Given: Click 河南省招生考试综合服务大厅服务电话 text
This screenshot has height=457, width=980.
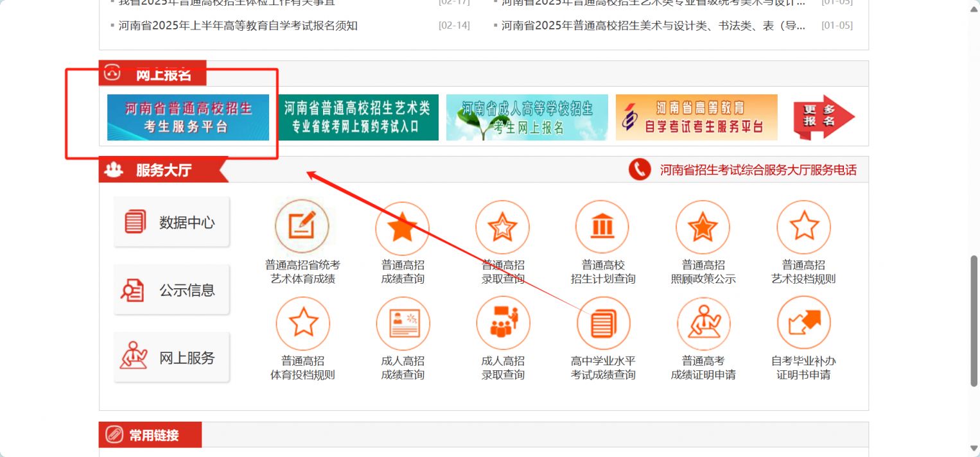Looking at the screenshot, I should (x=758, y=170).
